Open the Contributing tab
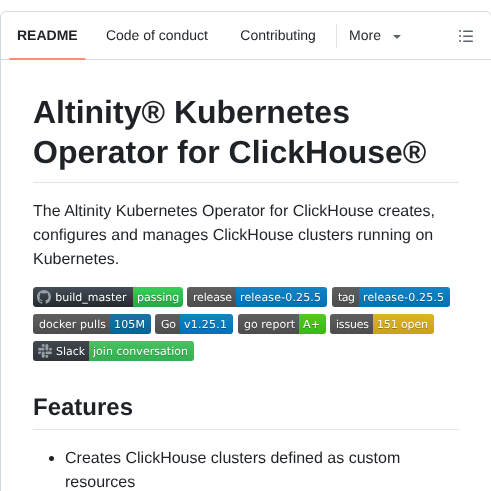The image size is (491, 491). 278,36
